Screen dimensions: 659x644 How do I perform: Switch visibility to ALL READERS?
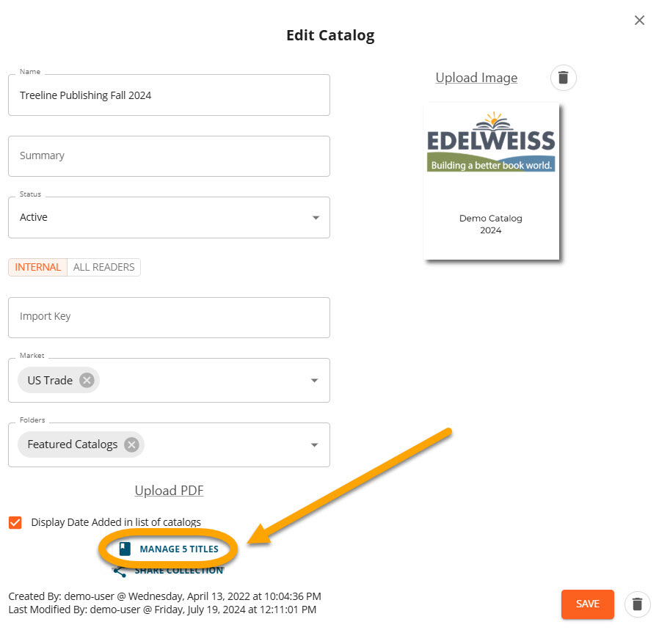pyautogui.click(x=103, y=267)
